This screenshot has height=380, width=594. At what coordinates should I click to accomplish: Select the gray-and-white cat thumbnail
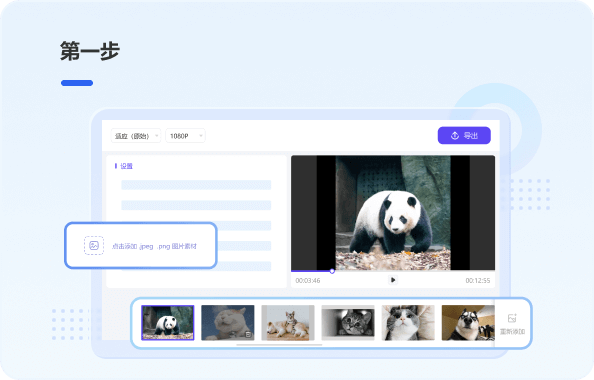408,323
